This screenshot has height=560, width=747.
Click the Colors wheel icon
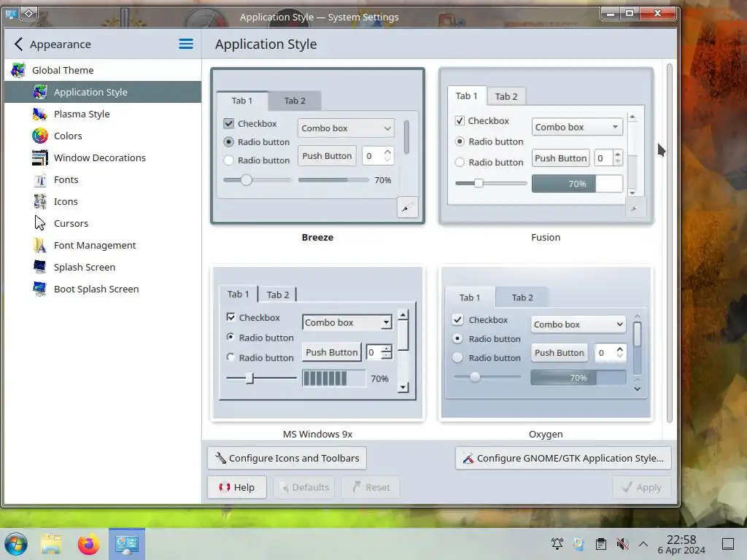coord(40,136)
